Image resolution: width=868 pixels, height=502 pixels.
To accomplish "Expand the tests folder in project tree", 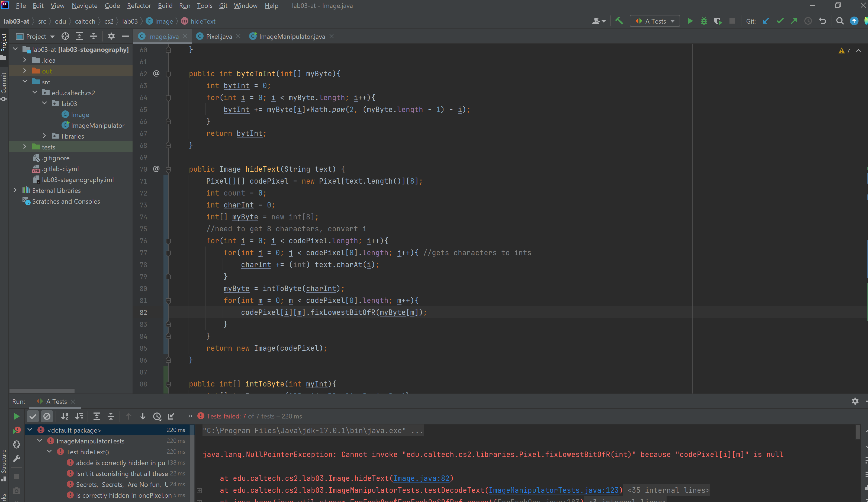I will click(x=25, y=147).
